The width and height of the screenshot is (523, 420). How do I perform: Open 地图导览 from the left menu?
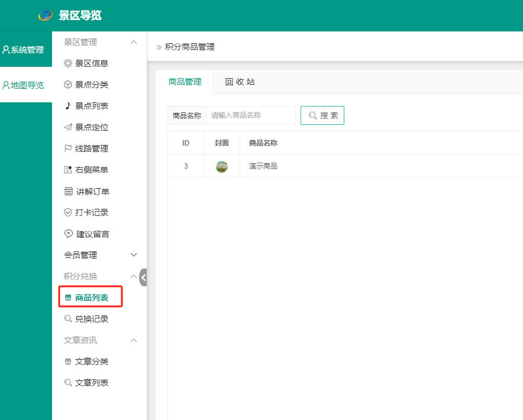[24, 85]
